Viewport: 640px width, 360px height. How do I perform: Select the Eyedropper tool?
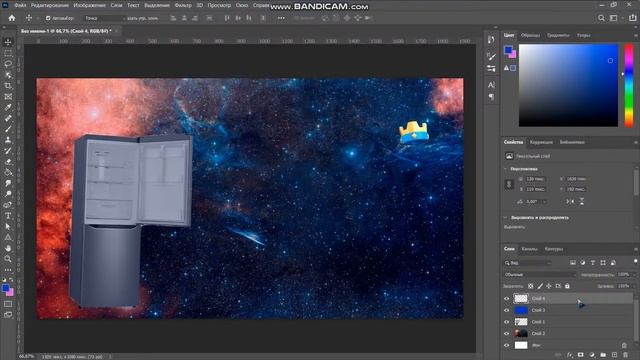pyautogui.click(x=8, y=107)
